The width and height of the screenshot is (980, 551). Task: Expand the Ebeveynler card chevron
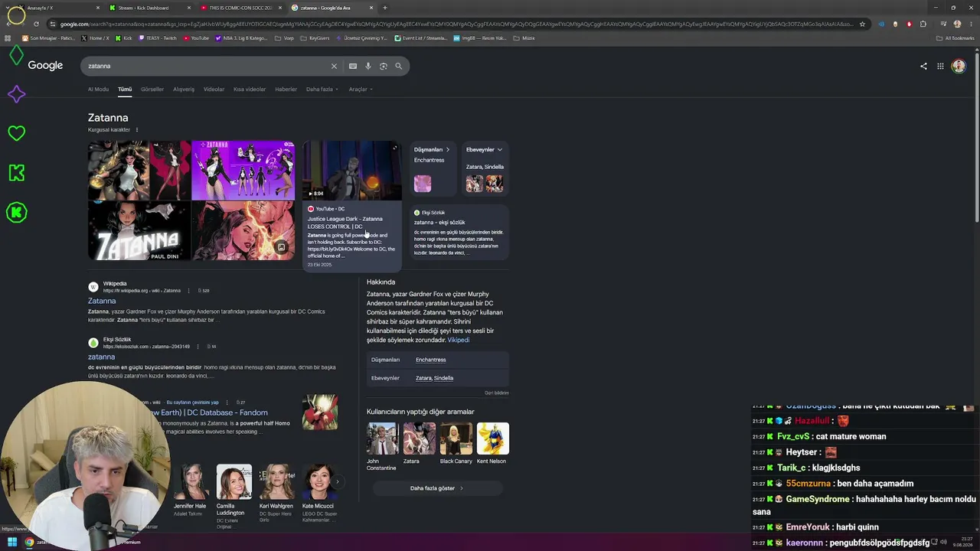coord(499,149)
